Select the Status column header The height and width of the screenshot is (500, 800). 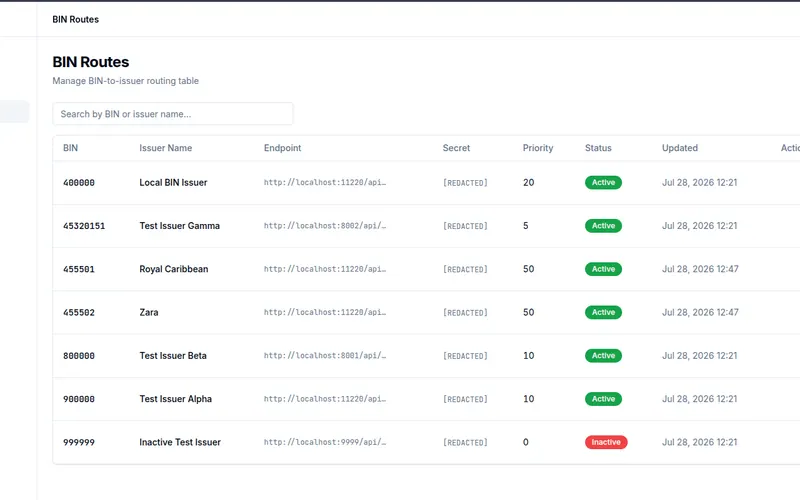pos(598,148)
